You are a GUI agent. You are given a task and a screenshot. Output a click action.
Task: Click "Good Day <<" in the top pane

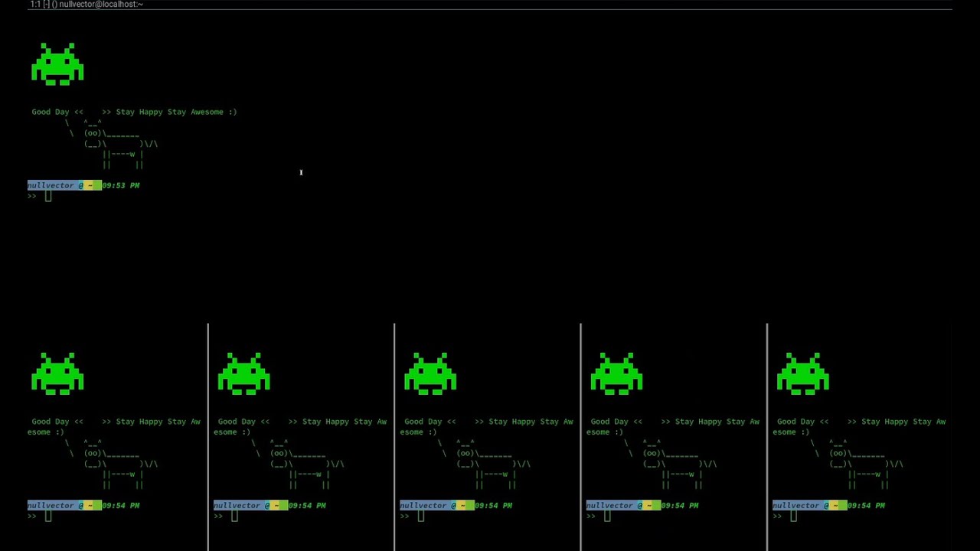pos(57,112)
